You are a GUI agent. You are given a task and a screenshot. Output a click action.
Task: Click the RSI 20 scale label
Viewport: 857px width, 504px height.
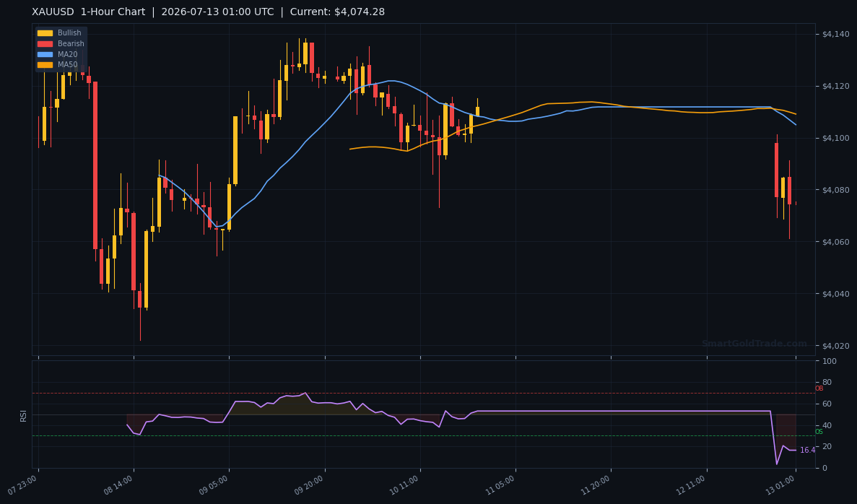click(827, 447)
